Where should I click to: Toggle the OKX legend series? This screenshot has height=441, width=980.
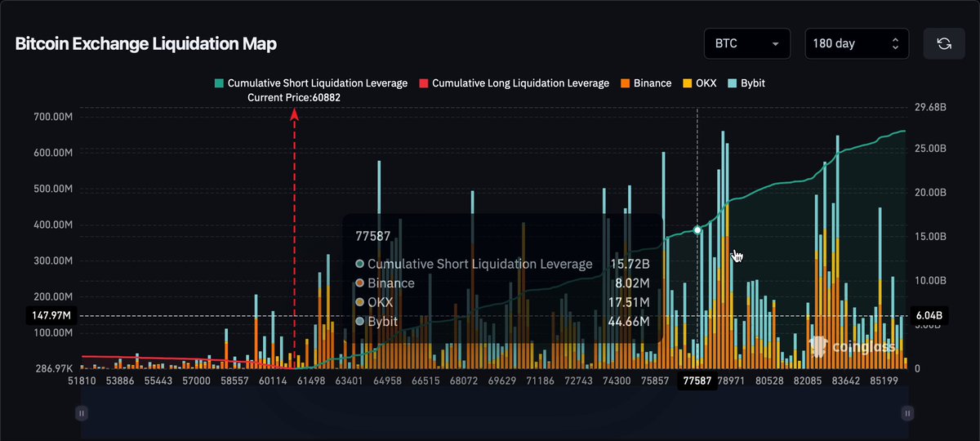[x=700, y=83]
